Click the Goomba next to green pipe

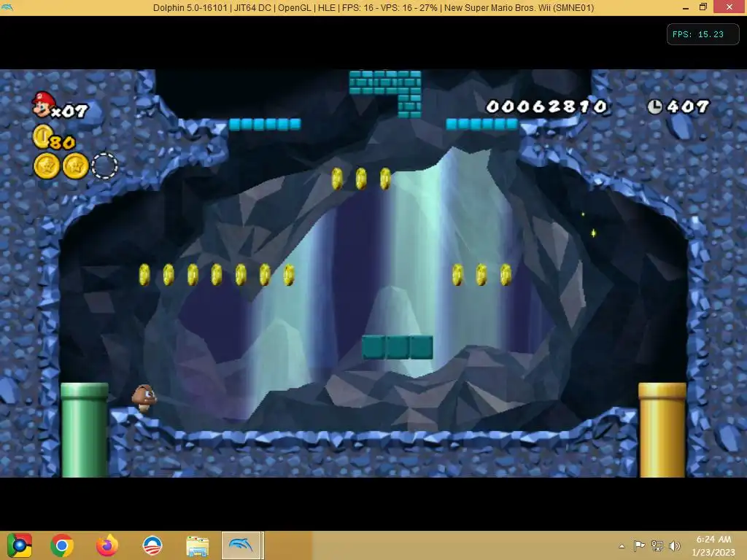click(x=144, y=398)
